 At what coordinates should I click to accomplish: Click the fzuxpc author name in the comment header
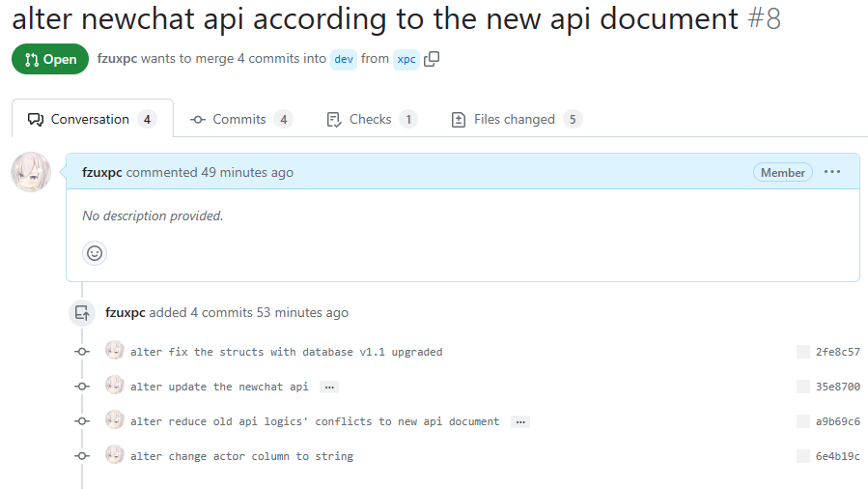[102, 172]
